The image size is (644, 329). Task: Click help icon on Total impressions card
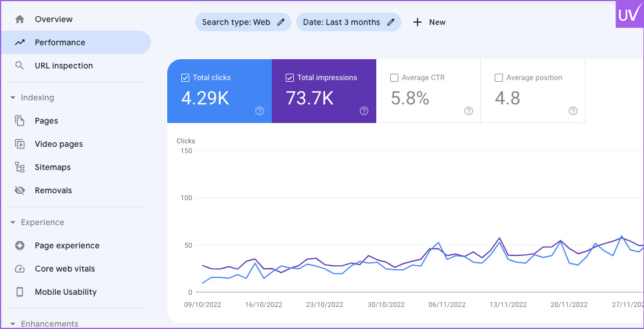pyautogui.click(x=364, y=111)
